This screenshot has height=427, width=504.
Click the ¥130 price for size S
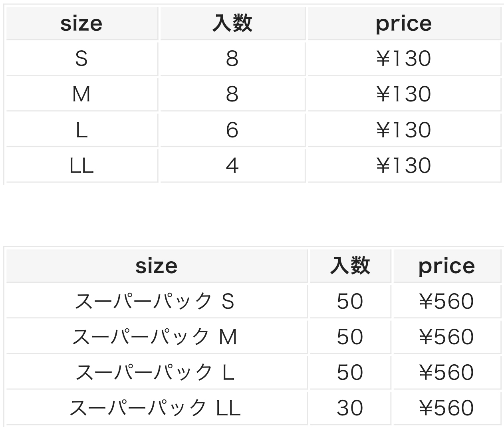(x=404, y=59)
